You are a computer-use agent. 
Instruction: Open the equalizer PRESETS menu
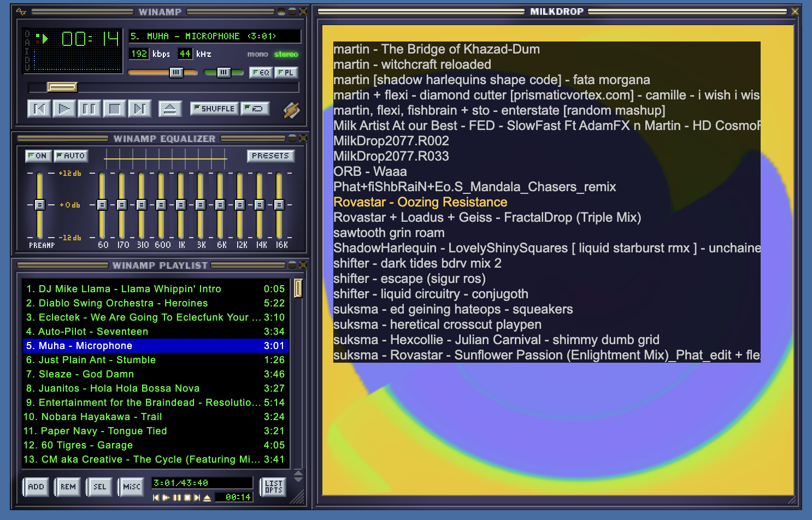(270, 156)
